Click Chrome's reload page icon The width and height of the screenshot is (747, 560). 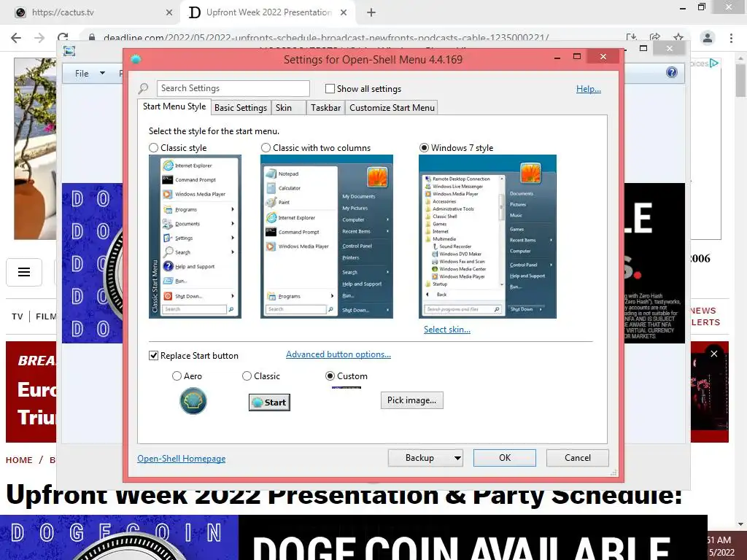(63, 37)
